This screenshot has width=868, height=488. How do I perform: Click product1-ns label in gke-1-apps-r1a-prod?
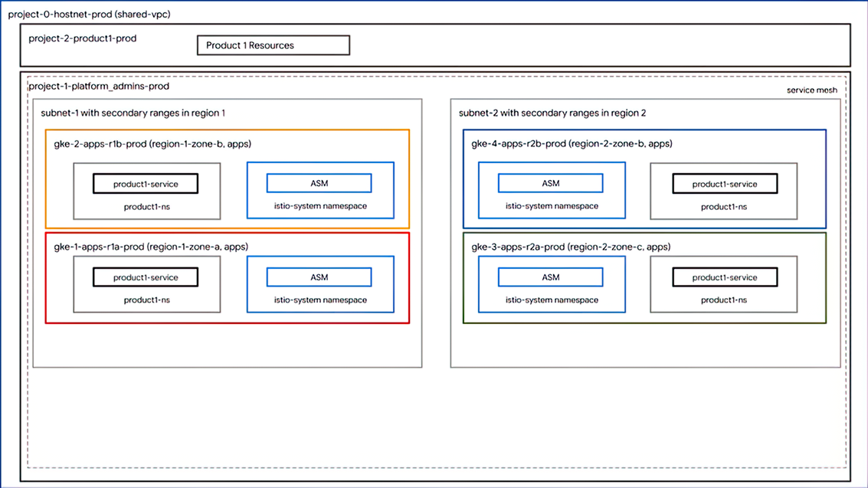point(146,300)
